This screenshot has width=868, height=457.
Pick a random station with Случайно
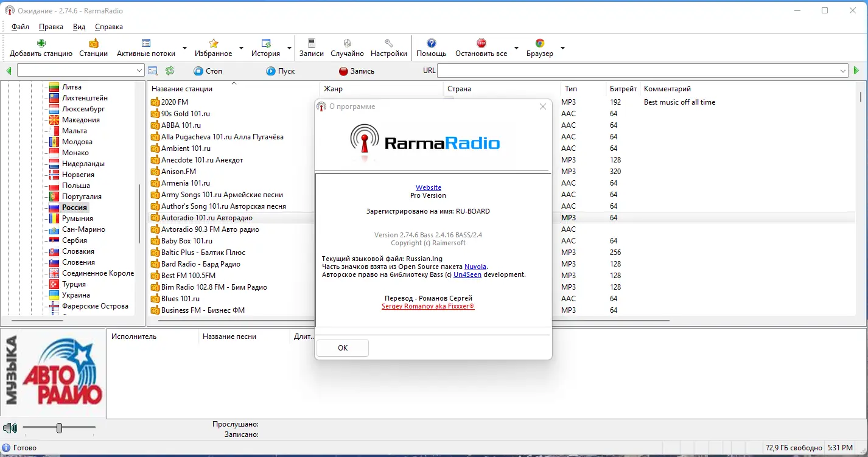click(x=347, y=44)
